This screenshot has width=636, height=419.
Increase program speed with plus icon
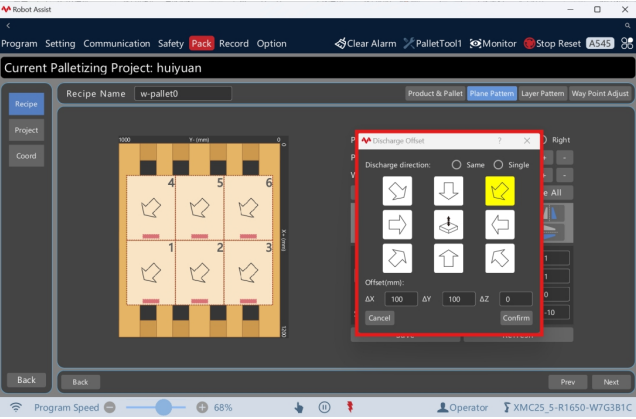tap(202, 407)
